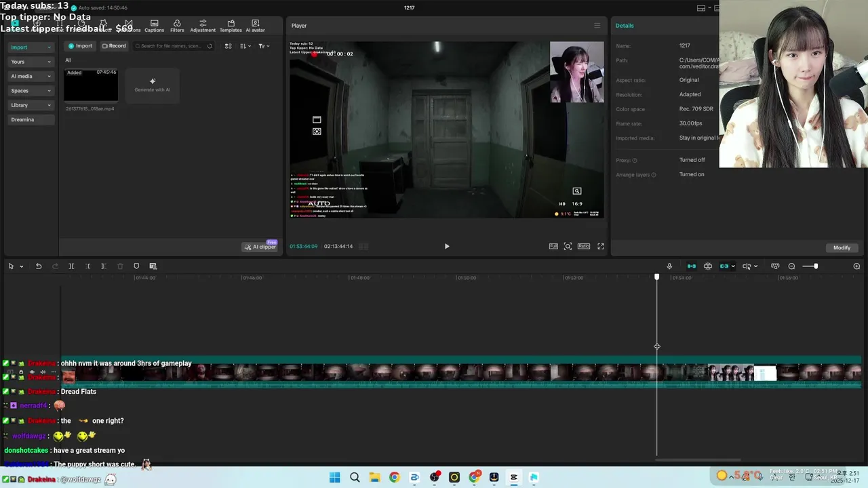Toggle clip linkage

[x=724, y=266]
